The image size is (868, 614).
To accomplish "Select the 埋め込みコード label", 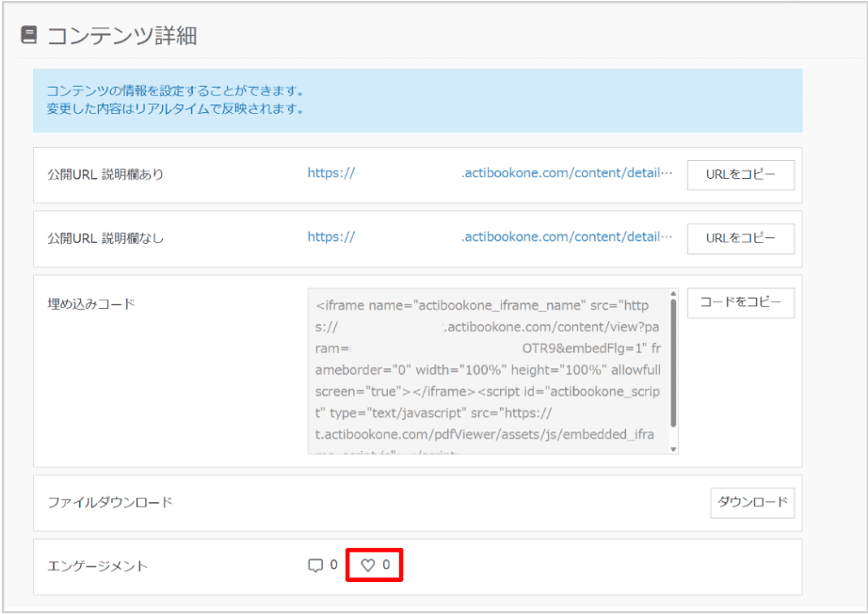I will coord(91,304).
